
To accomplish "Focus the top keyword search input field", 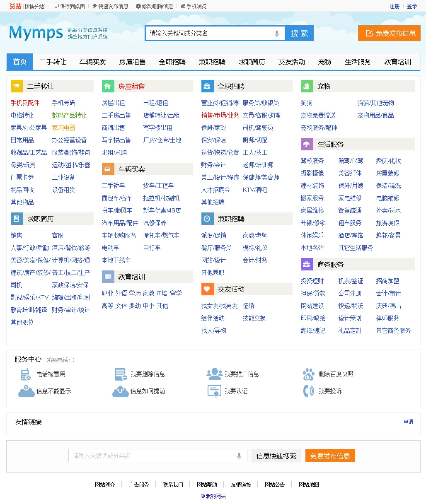I will click(209, 34).
